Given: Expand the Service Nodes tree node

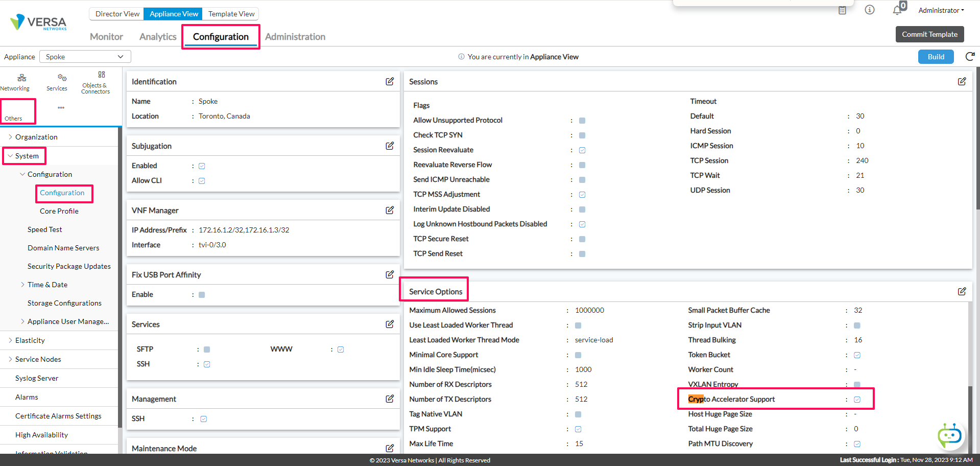Looking at the screenshot, I should (10, 359).
